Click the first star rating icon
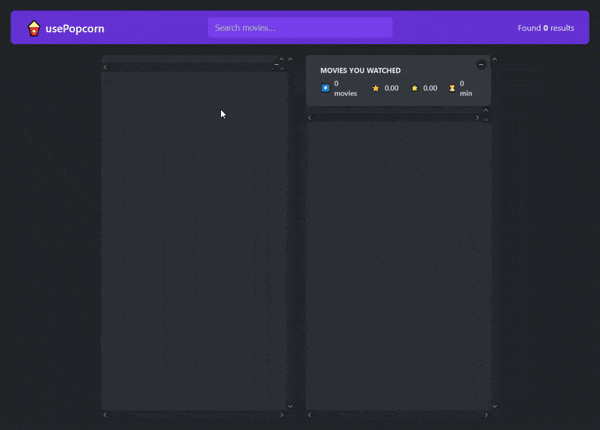Viewport: 600px width, 430px height. [x=376, y=88]
